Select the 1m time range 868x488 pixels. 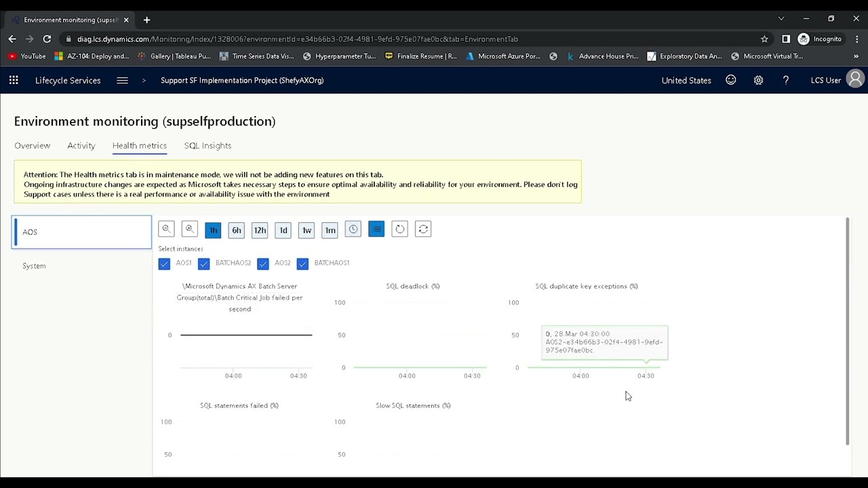click(330, 230)
